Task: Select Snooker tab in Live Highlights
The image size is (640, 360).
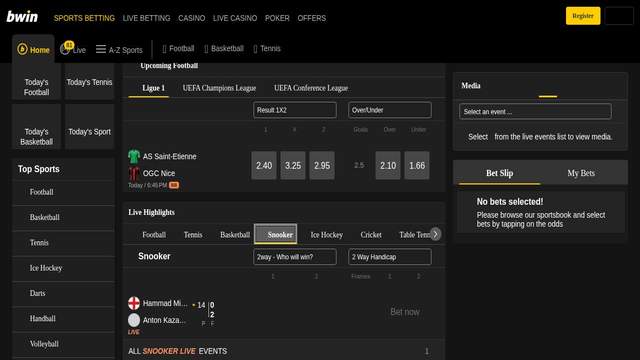Action: (x=276, y=234)
